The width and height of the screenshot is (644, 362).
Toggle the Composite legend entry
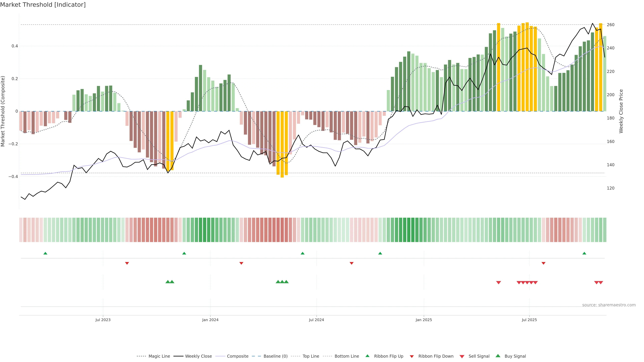pos(237,356)
